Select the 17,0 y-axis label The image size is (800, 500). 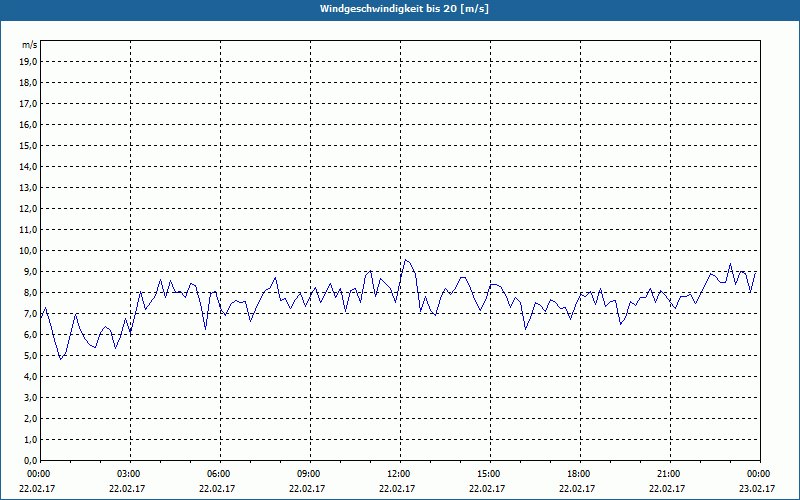coord(29,104)
